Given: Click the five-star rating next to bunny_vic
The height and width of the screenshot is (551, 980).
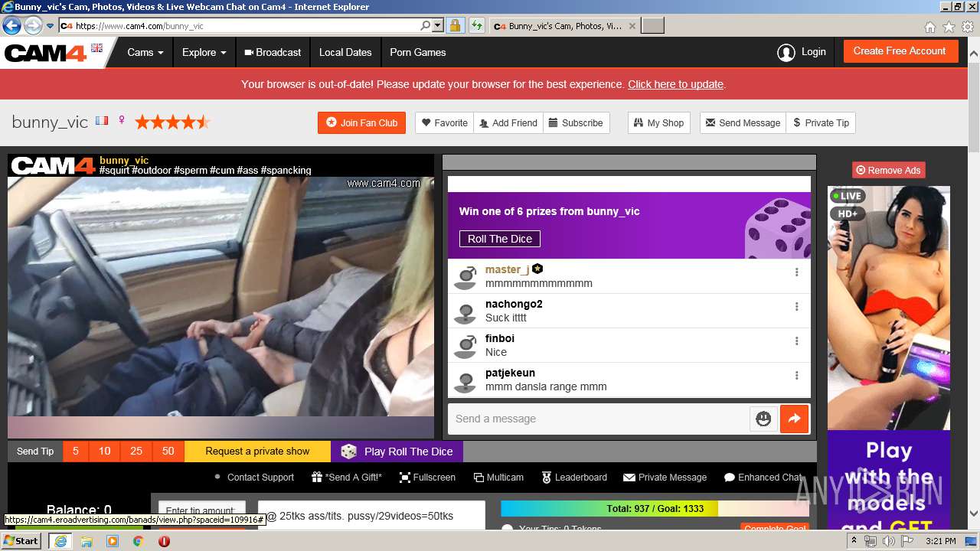Looking at the screenshot, I should click(172, 122).
